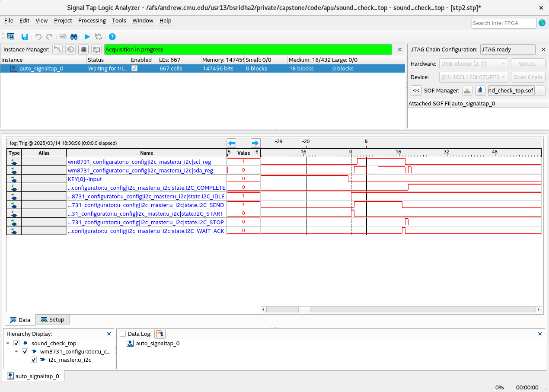Toggle the i2c_master:u_i2c hierarchy checkbox
549x392 pixels.
tap(34, 360)
